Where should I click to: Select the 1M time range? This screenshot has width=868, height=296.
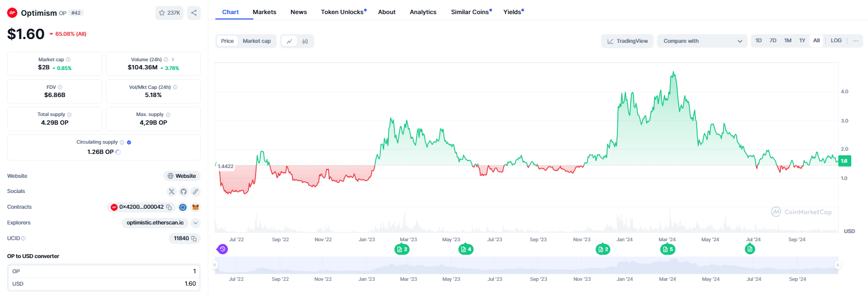click(x=788, y=41)
